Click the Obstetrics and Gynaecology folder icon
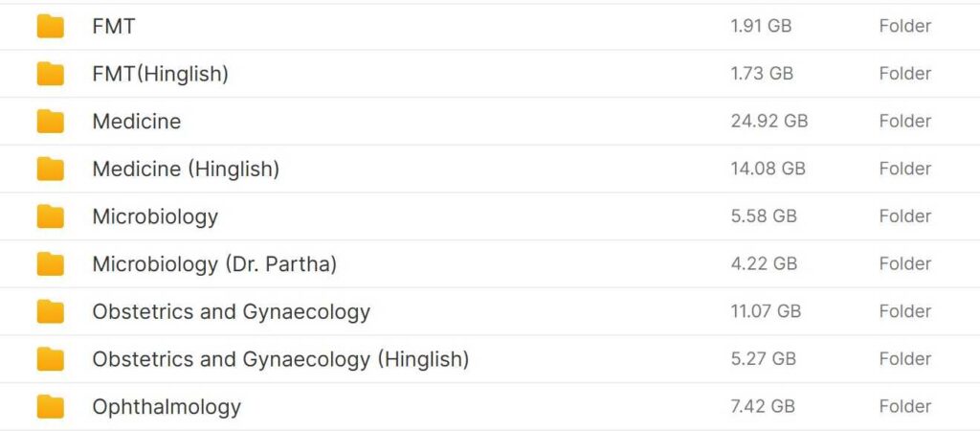The height and width of the screenshot is (431, 980). [x=50, y=311]
